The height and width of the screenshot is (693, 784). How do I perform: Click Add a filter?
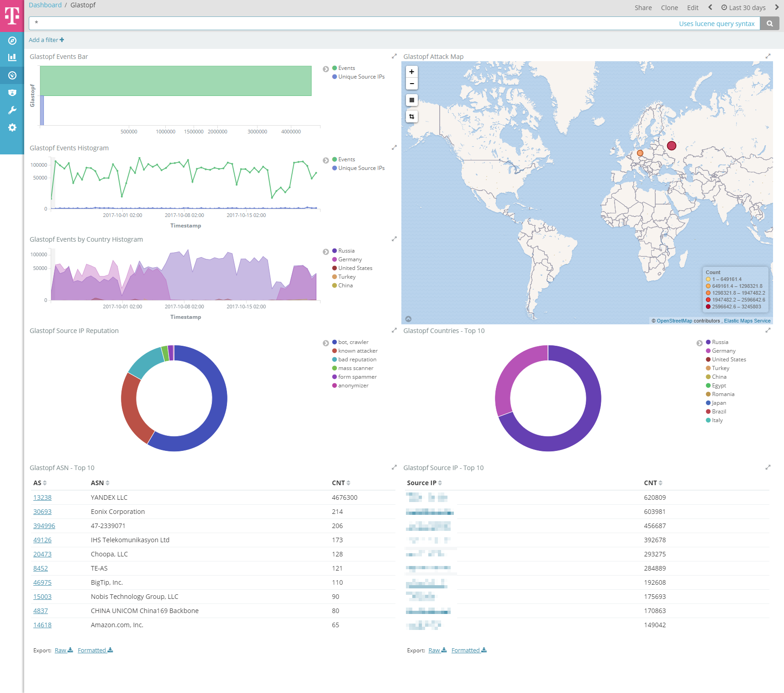(x=46, y=40)
